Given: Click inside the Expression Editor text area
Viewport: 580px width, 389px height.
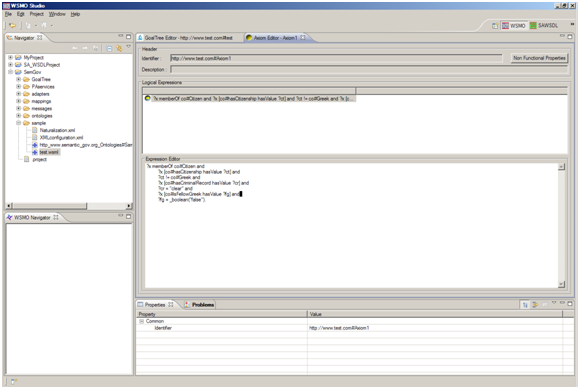Looking at the screenshot, I should pyautogui.click(x=351, y=226).
